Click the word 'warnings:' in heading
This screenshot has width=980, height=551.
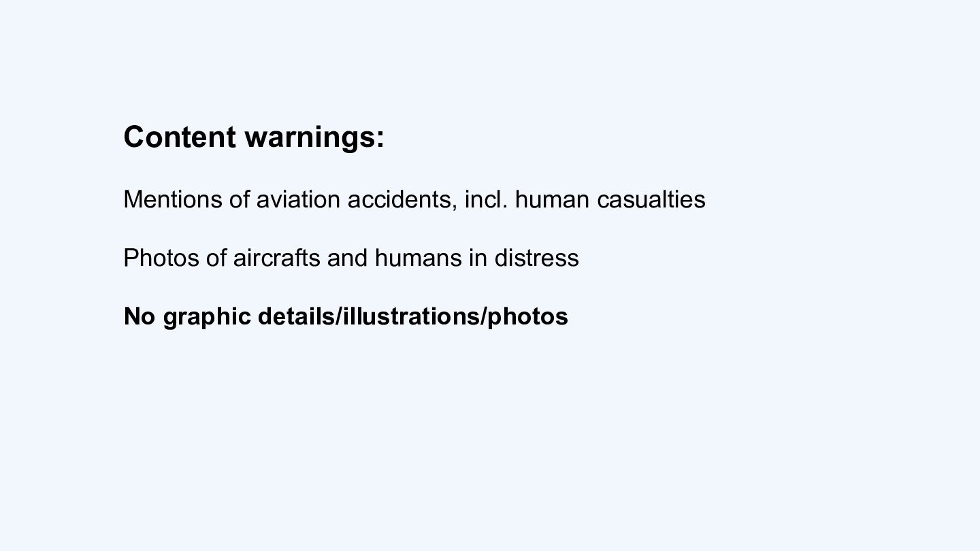tap(314, 138)
